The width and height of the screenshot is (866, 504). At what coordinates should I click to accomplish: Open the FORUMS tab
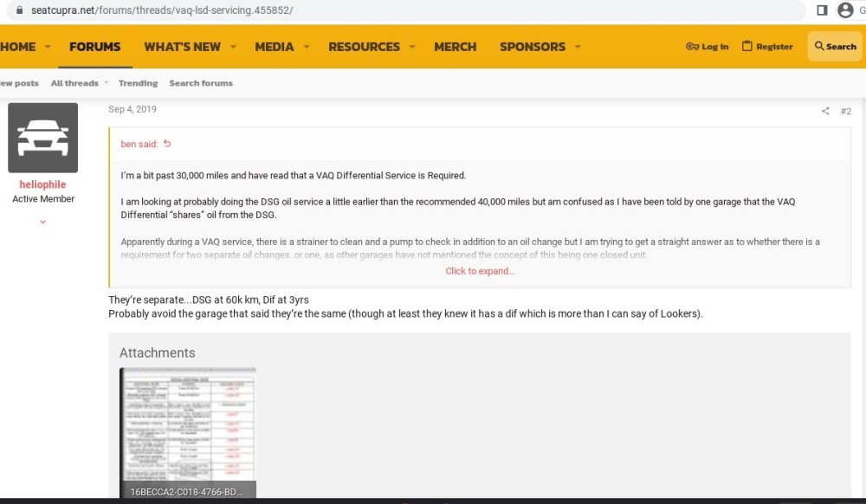(95, 47)
